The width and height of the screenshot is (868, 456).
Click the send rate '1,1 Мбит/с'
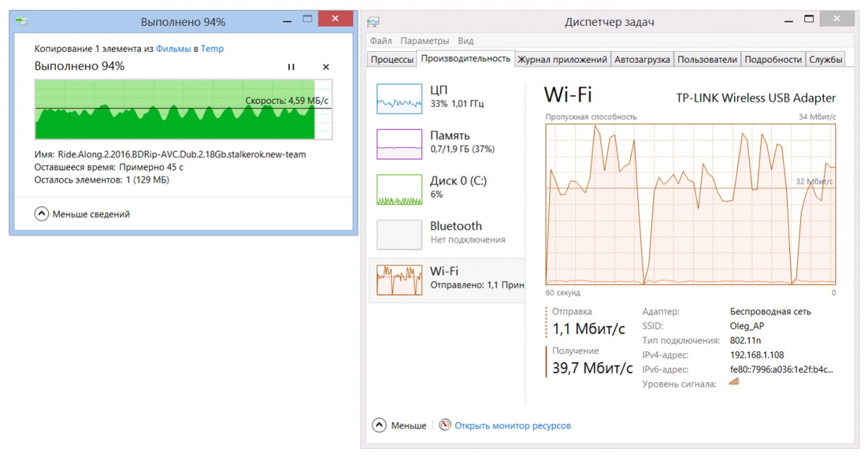588,330
